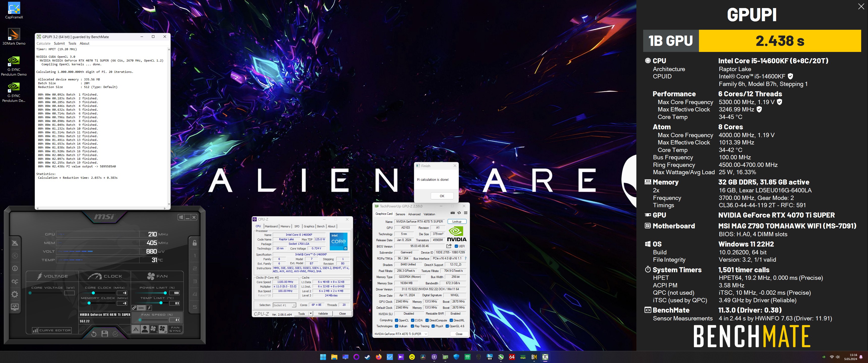868x363 pixels.
Task: Switch to GPU-Z Advanced tab
Action: tap(414, 214)
